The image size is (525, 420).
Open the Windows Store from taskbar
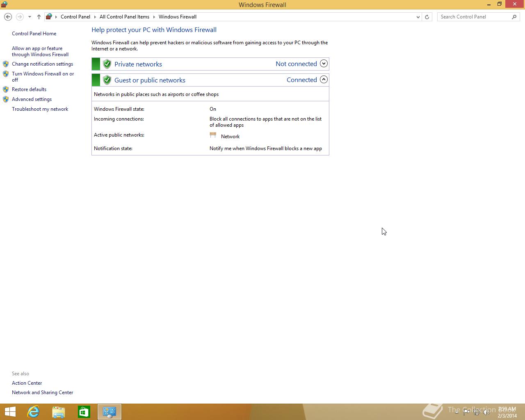(x=84, y=412)
